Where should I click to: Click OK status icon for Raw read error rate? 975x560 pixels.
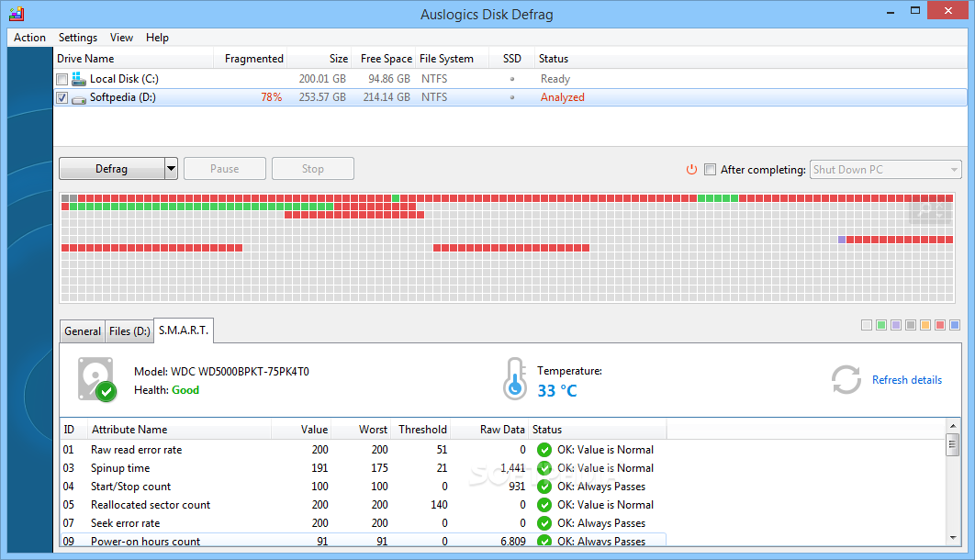click(x=544, y=450)
